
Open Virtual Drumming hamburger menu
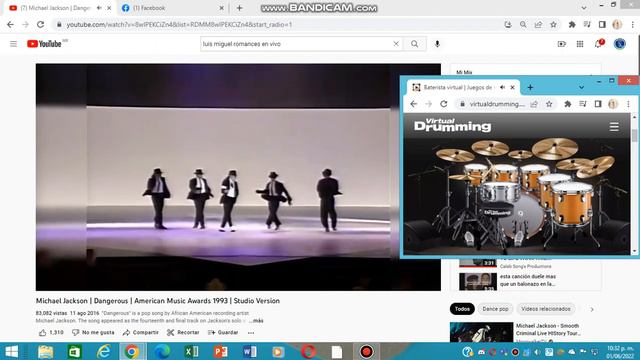[x=614, y=127]
